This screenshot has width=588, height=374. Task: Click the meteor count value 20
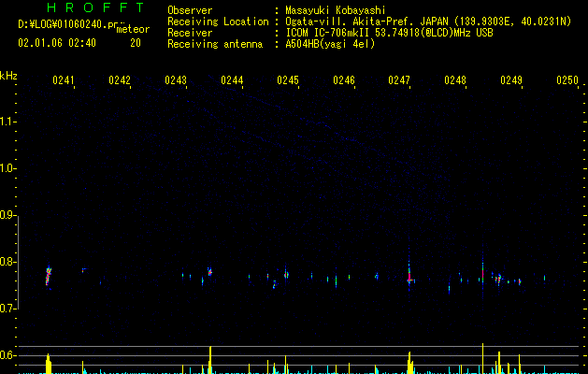tap(136, 43)
